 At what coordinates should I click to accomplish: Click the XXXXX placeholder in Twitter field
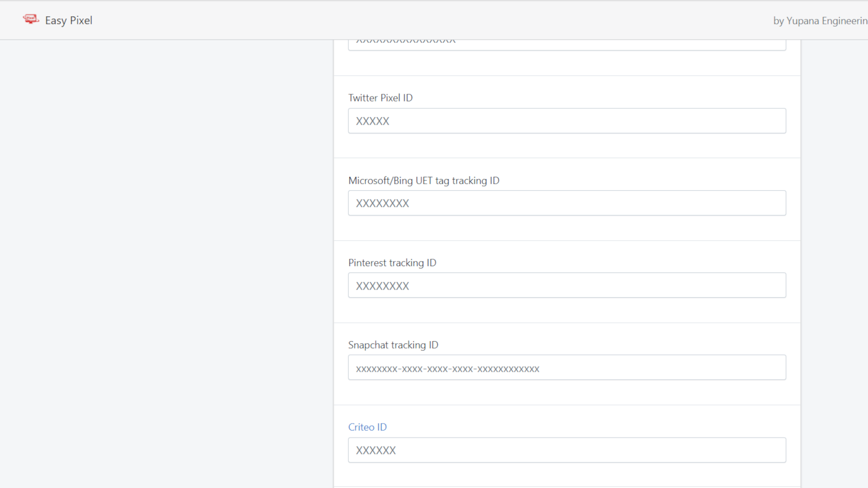tap(373, 121)
